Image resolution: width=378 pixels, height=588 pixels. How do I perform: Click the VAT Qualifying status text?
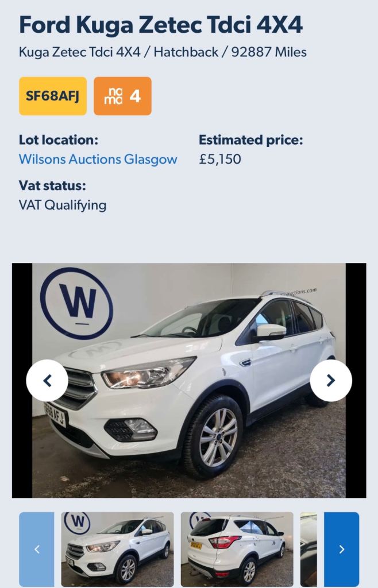coord(63,205)
